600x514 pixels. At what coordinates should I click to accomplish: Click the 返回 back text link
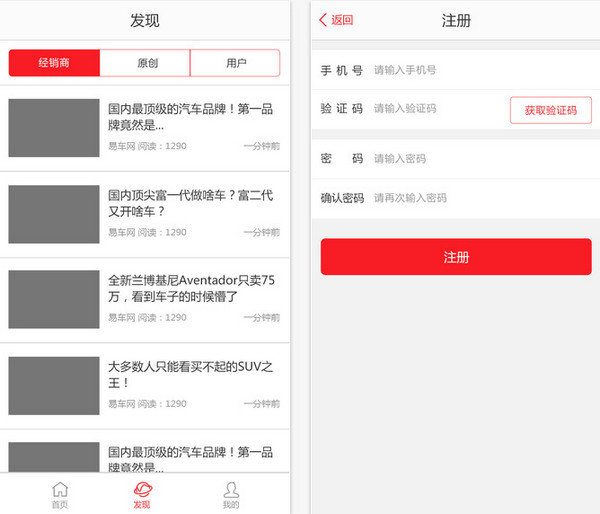(342, 20)
